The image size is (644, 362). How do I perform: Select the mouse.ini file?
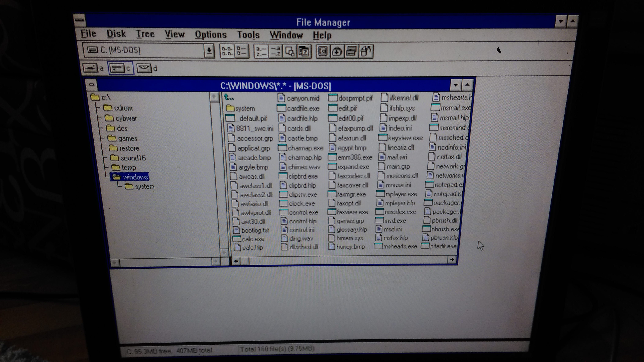coord(394,185)
